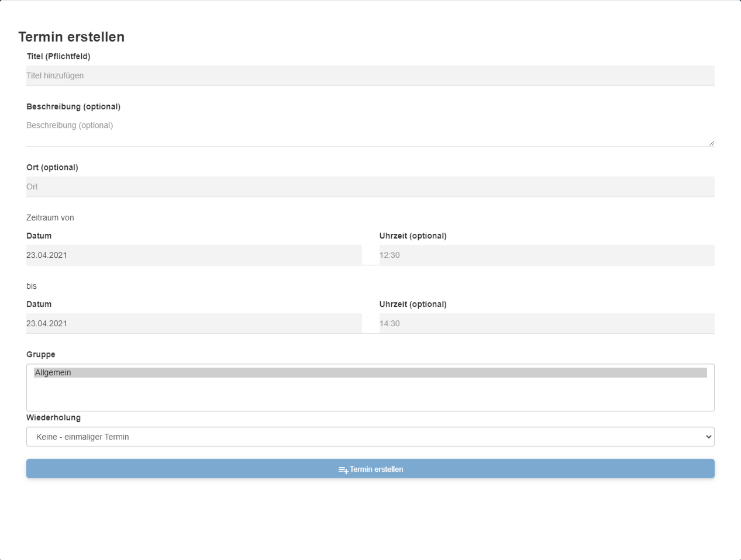Click the Ort input field
The height and width of the screenshot is (560, 741).
point(370,187)
